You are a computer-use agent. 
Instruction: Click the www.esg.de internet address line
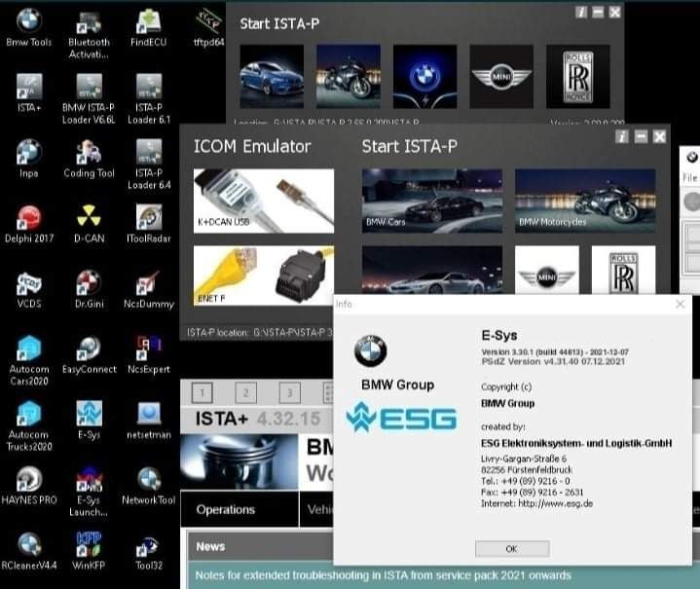[536, 503]
